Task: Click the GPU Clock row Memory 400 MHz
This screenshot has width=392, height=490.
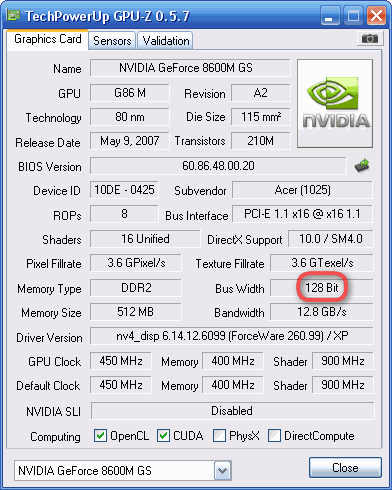Action: tap(233, 361)
